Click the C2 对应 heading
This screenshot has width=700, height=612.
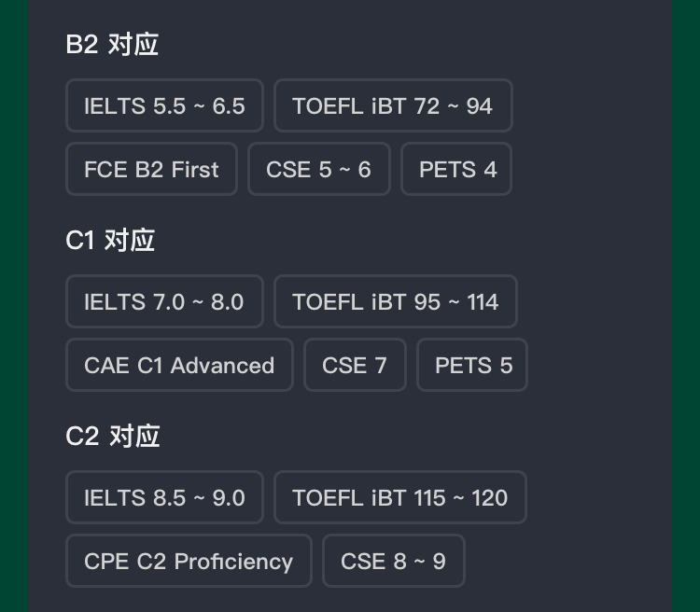point(113,437)
